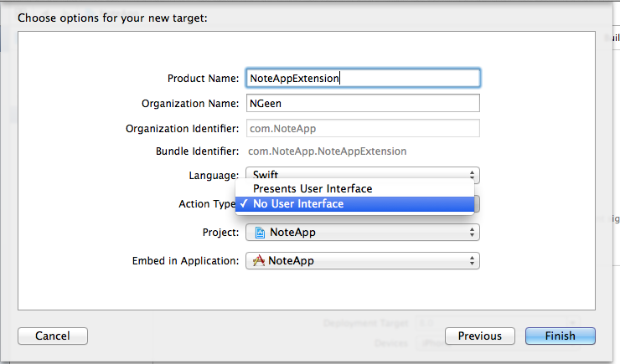This screenshot has width=620, height=364.
Task: Open the Language dropdown showing Swift
Action: tap(363, 175)
